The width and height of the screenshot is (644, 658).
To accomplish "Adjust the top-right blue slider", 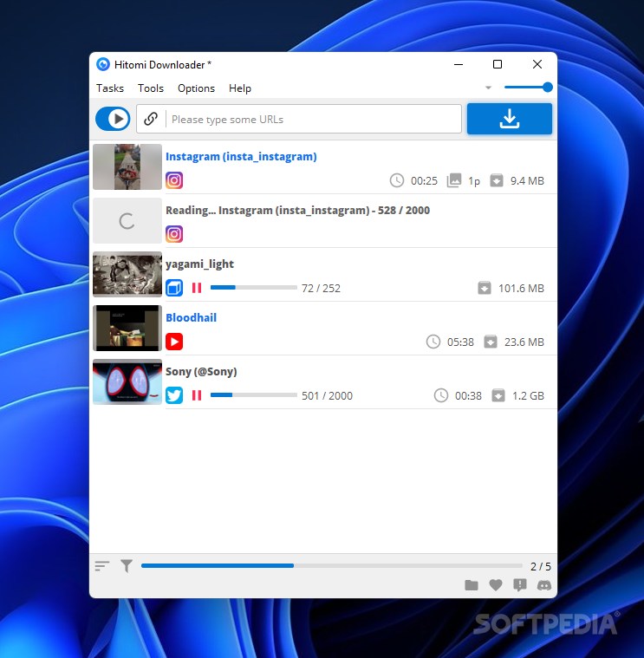I will pyautogui.click(x=528, y=87).
